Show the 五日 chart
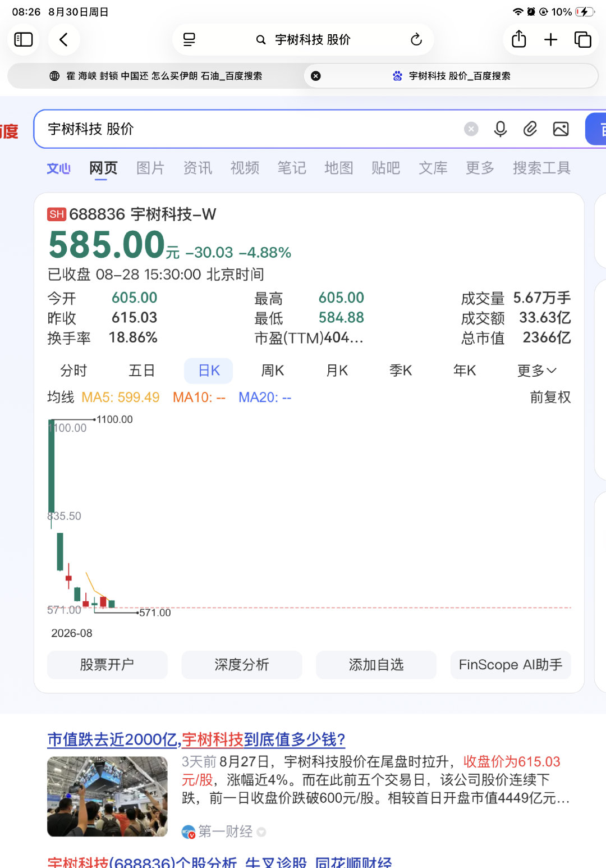This screenshot has height=868, width=606. pos(141,371)
